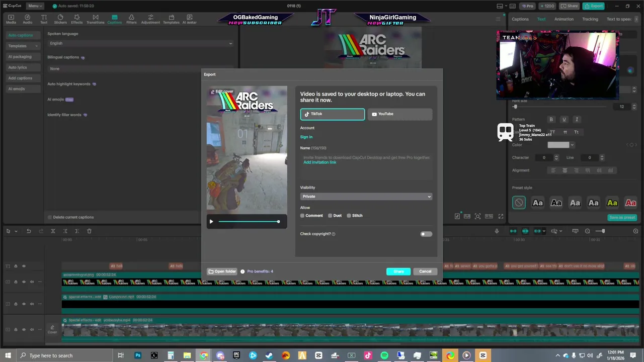Click the Cancel button in Export dialog
The width and height of the screenshot is (644, 362).
click(x=425, y=271)
